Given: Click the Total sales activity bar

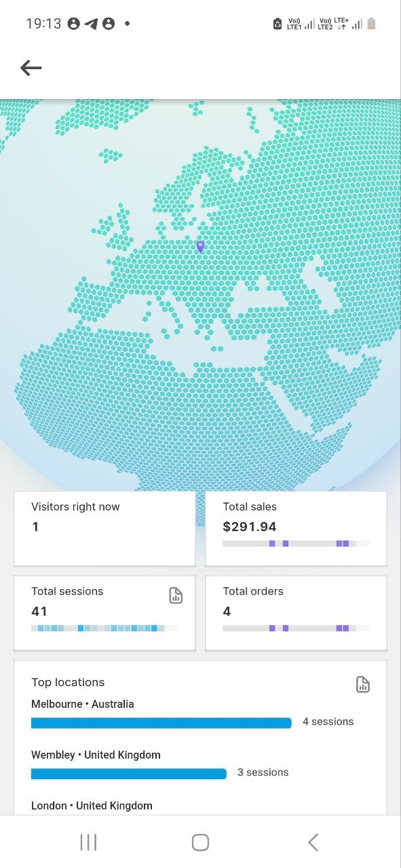Looking at the screenshot, I should [x=295, y=543].
